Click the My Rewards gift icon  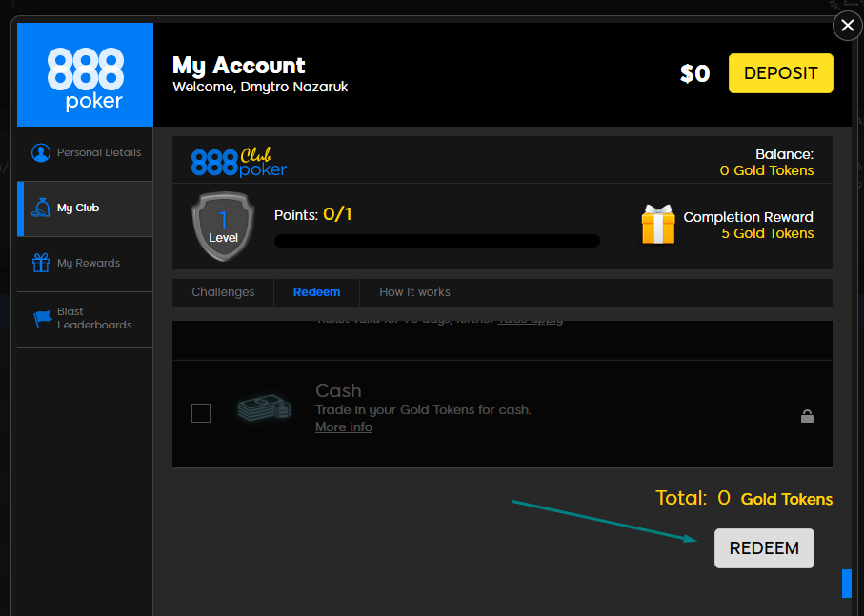41,263
